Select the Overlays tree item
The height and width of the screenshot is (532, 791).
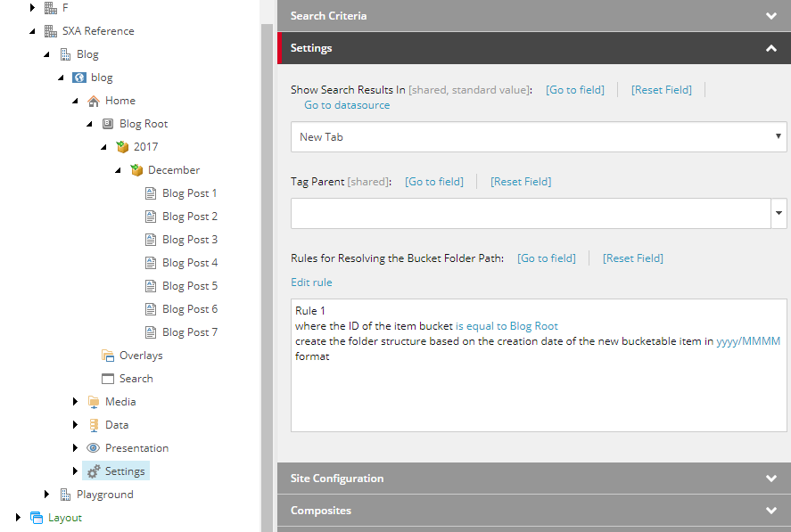point(141,356)
